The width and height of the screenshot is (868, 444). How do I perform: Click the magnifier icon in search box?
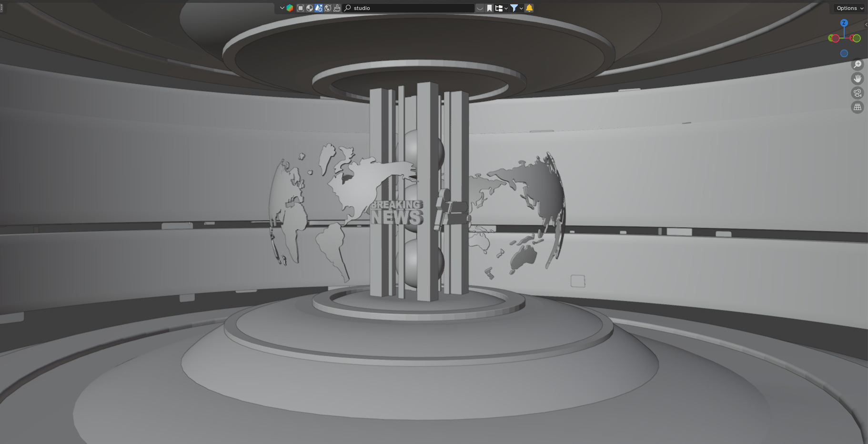348,8
